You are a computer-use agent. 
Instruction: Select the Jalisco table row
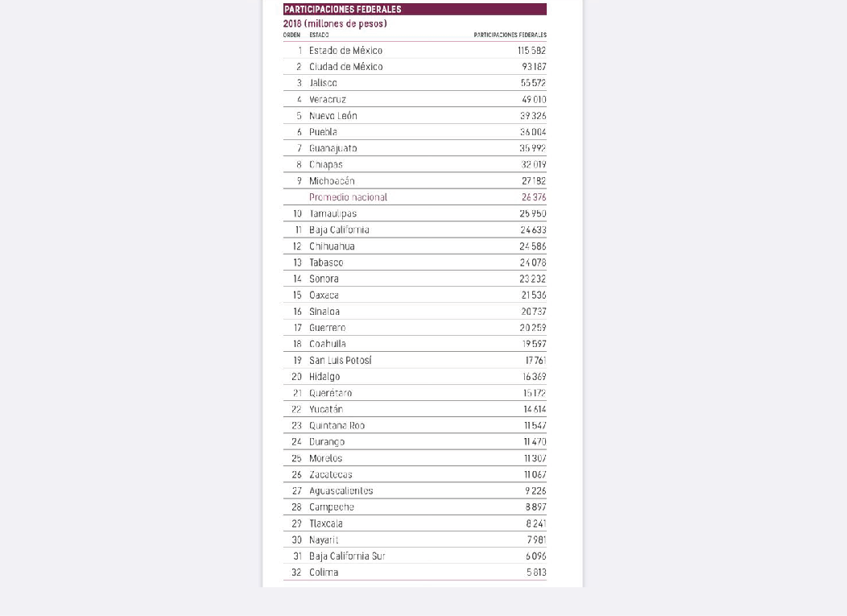pos(415,83)
